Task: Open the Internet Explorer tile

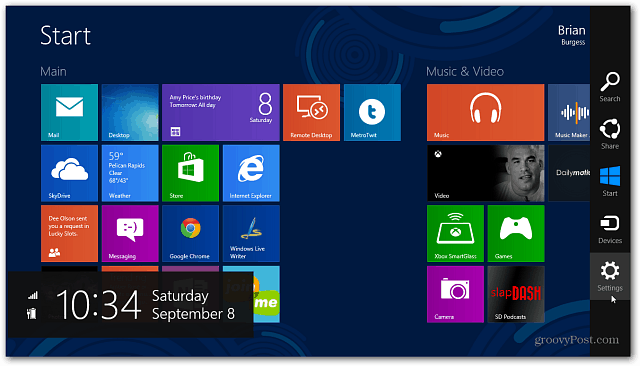Action: coord(251,173)
